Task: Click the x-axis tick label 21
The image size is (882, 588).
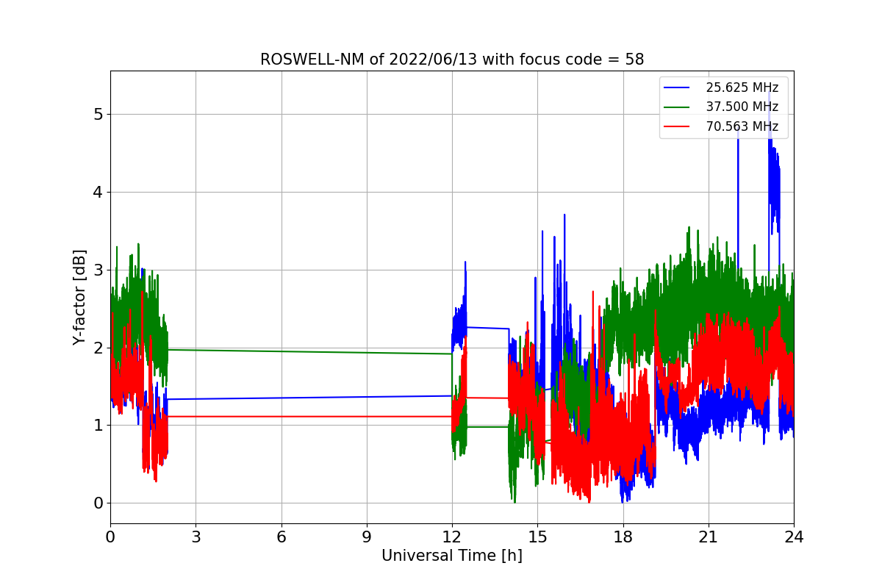Action: [x=709, y=537]
